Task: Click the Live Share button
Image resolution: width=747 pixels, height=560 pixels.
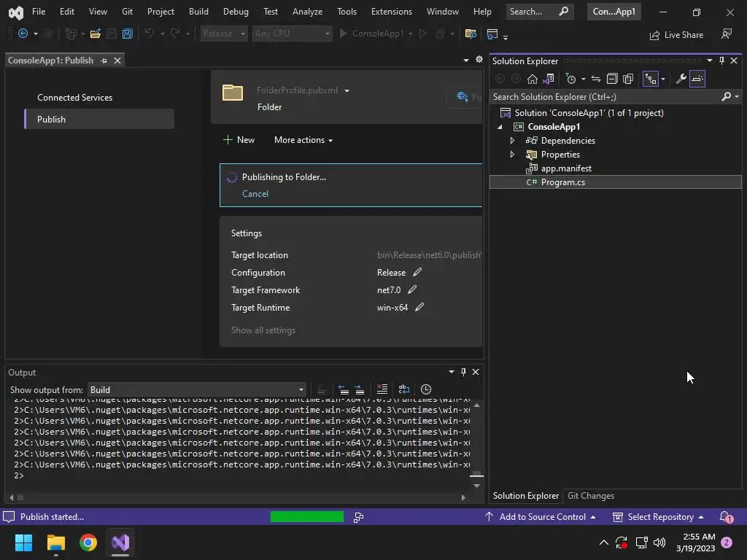Action: pyautogui.click(x=676, y=35)
